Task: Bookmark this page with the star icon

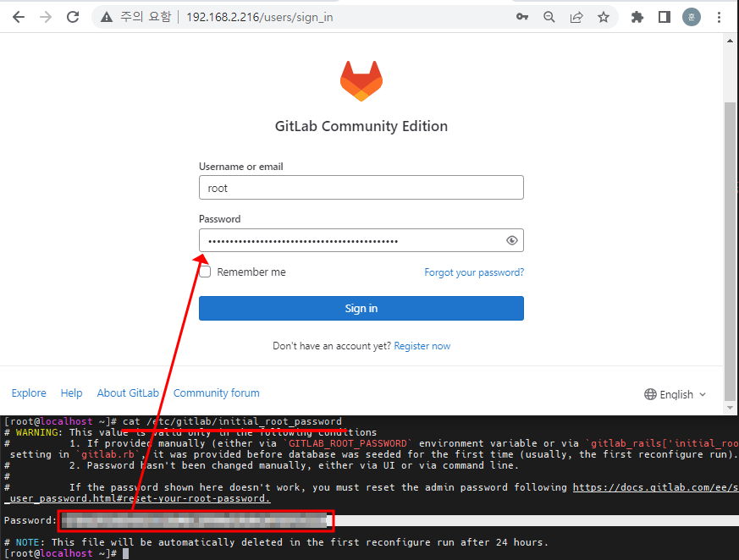Action: pos(604,18)
